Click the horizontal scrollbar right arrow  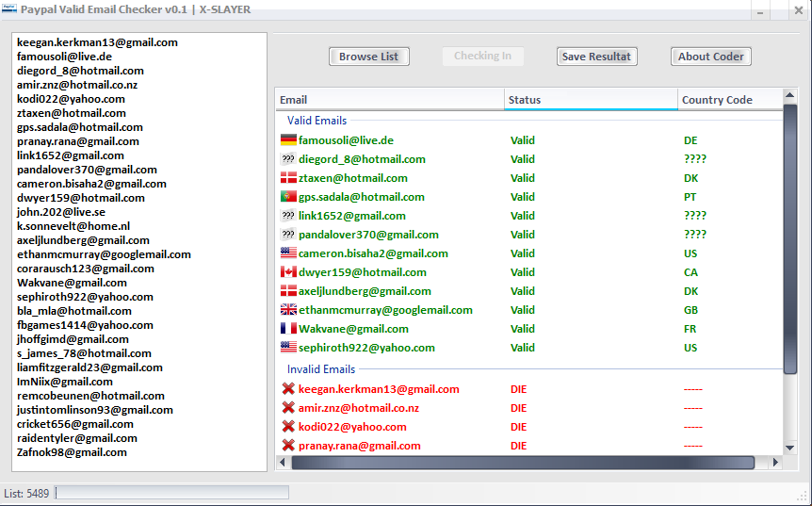(x=775, y=463)
